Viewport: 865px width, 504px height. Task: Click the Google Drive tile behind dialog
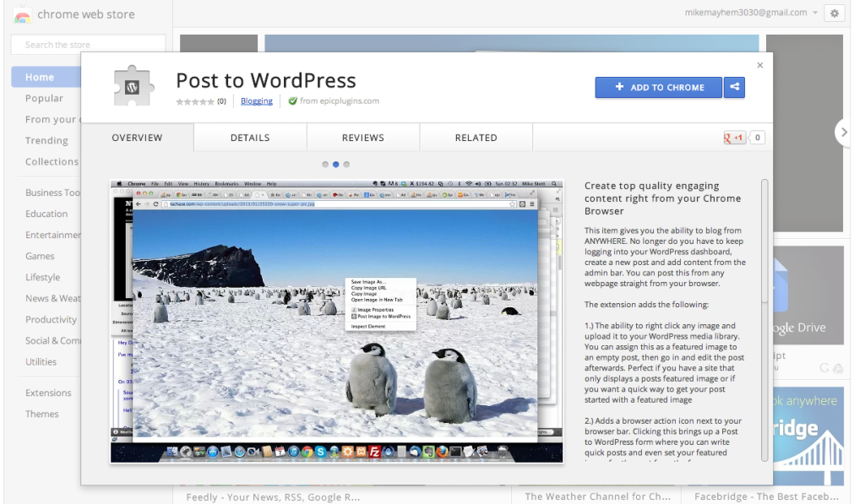point(808,295)
